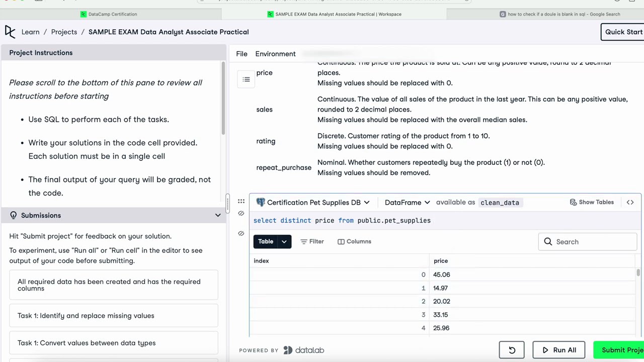The image size is (644, 362).
Task: Open Task 1: Convert values between data types
Action: click(114, 343)
